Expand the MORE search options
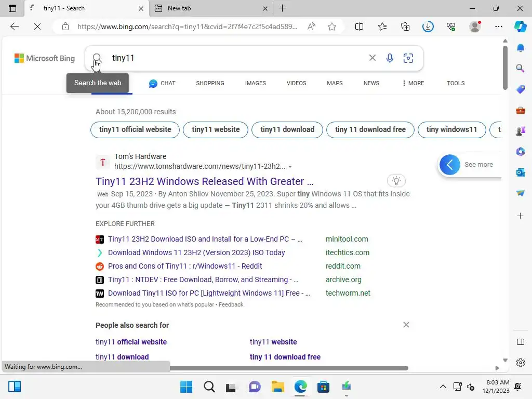 (413, 83)
